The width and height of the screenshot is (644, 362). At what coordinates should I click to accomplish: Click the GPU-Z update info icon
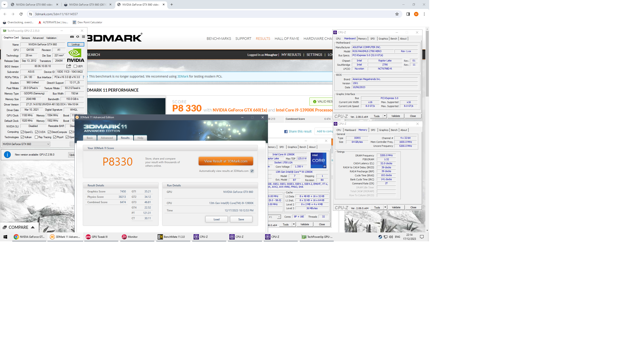tap(7, 155)
